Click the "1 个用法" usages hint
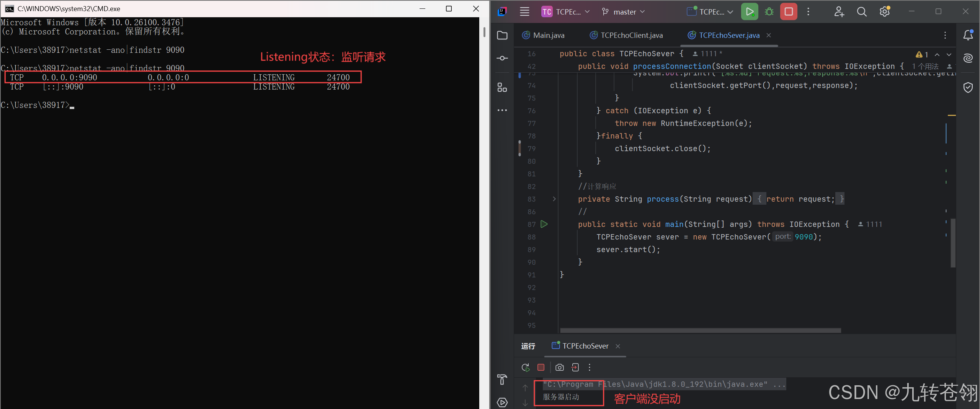Screen dimensions: 980x409 click(925, 67)
